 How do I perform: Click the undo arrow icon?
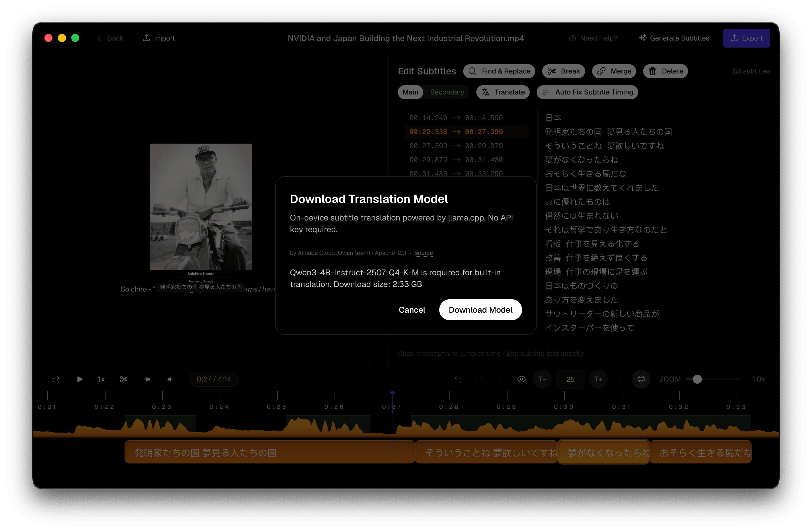458,379
